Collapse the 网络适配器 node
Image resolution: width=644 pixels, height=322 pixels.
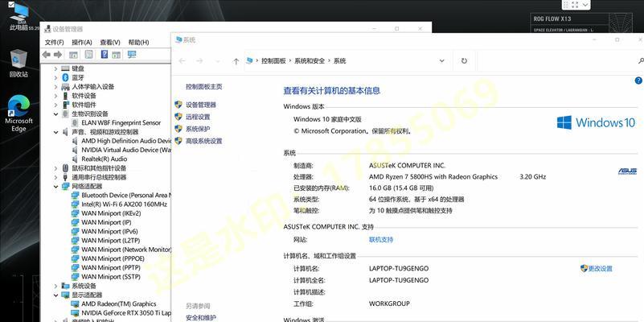tap(55, 186)
